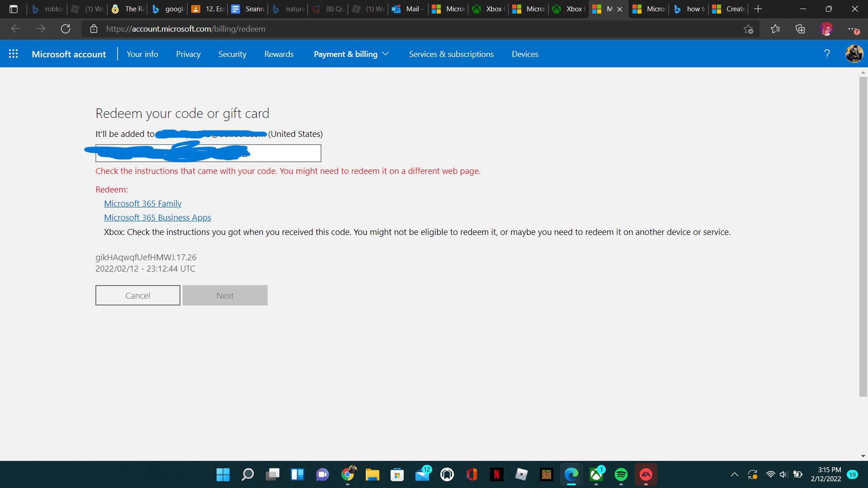Open Windows taskbar search
Image resolution: width=868 pixels, height=488 pixels.
tap(248, 474)
